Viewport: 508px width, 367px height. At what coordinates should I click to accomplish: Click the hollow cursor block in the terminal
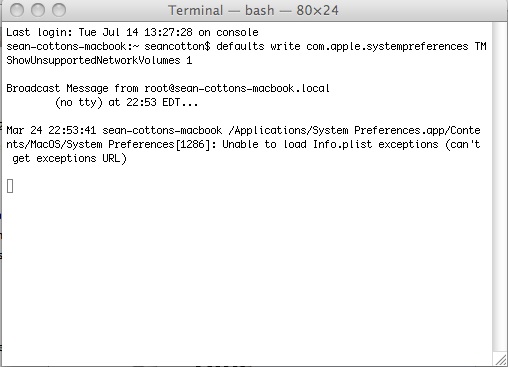coord(10,186)
